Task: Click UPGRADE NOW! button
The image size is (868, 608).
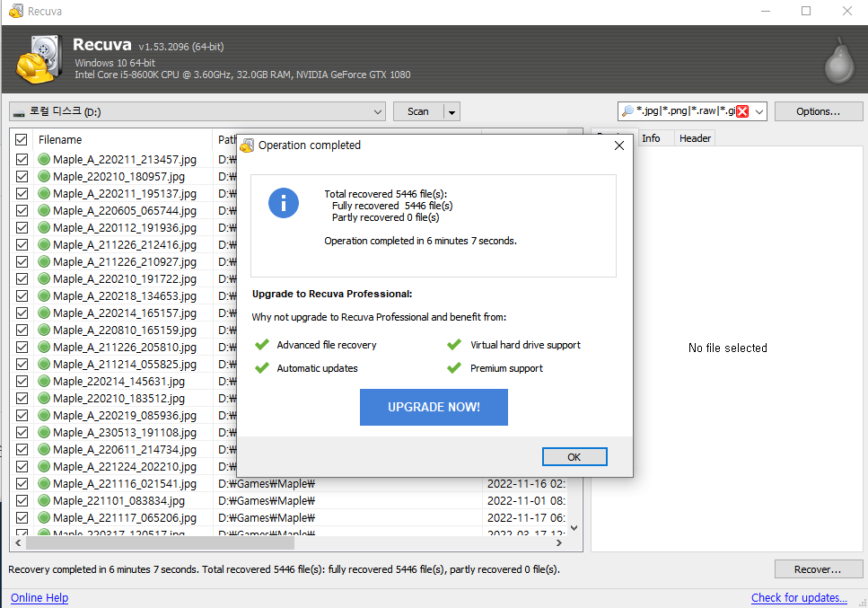Action: [x=434, y=407]
